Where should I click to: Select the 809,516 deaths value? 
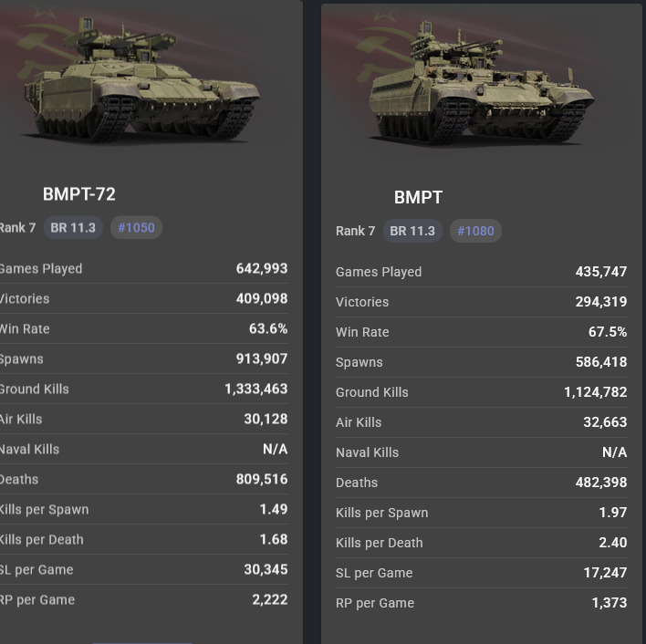(x=262, y=479)
